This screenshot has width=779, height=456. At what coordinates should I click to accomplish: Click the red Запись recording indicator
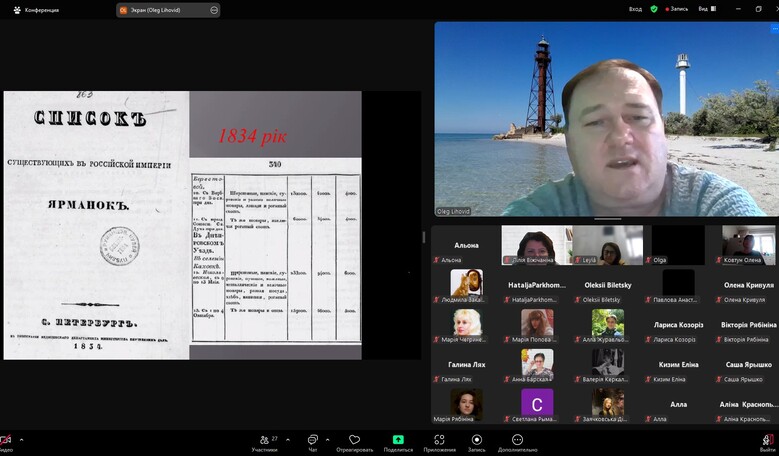[x=677, y=9]
